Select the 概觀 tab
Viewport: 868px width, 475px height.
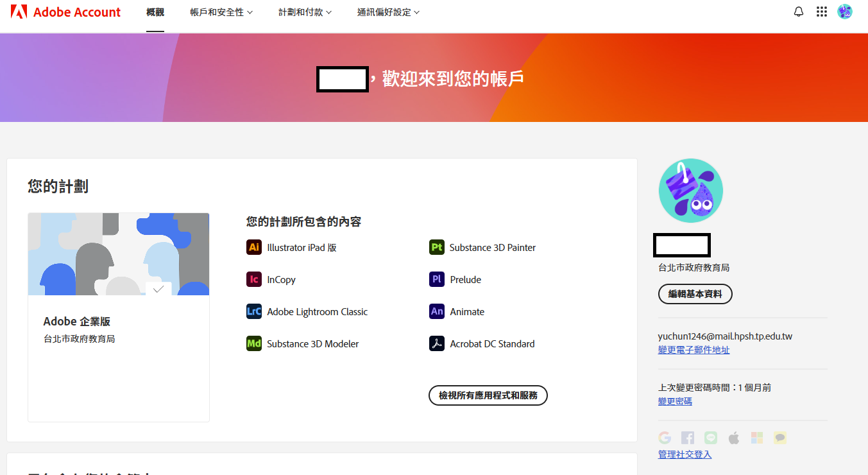coord(155,12)
